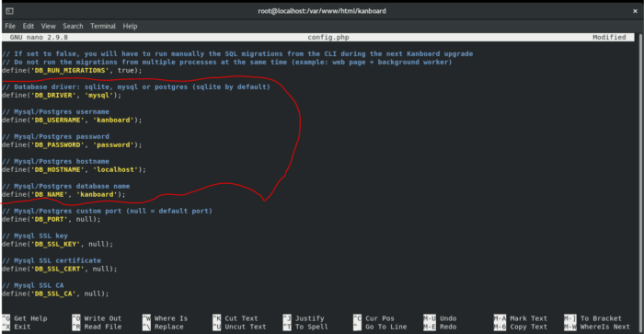The width and height of the screenshot is (644, 334).
Task: Click the Write Out shortcut label
Action: (103, 318)
